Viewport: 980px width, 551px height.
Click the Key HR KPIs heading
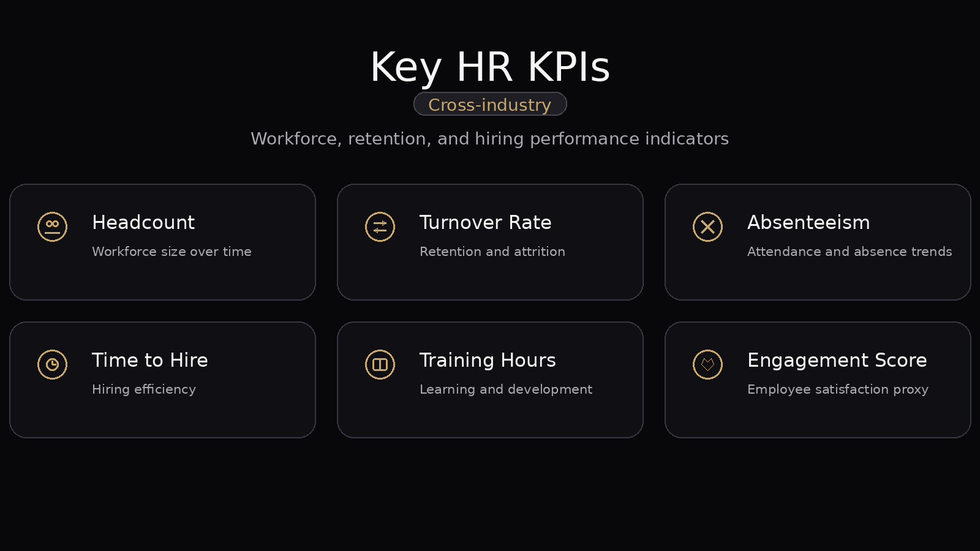pos(490,67)
